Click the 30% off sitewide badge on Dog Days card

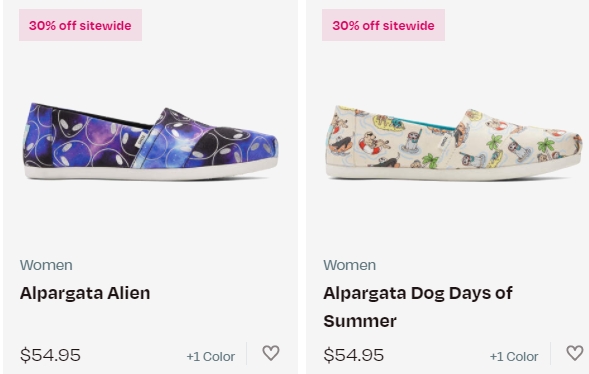point(384,25)
